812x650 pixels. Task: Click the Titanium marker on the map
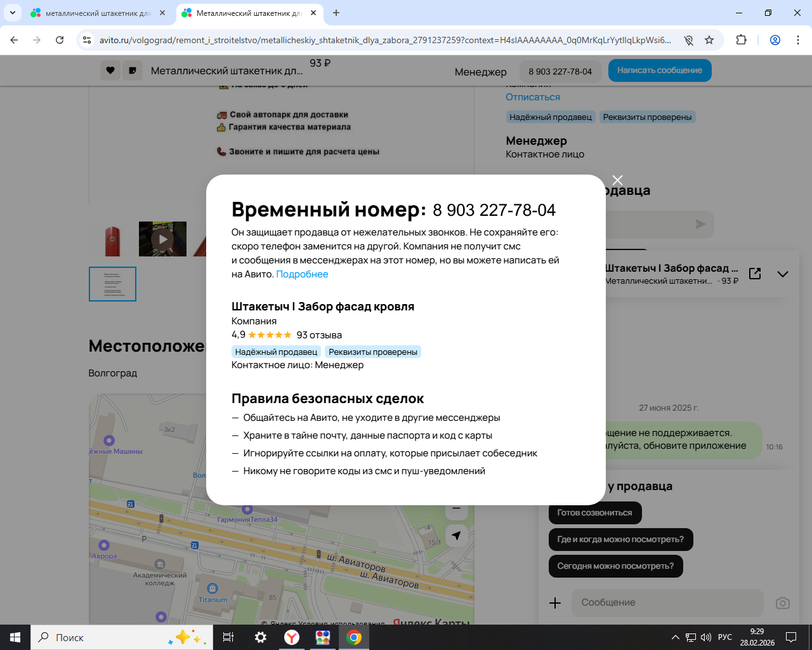(x=213, y=589)
